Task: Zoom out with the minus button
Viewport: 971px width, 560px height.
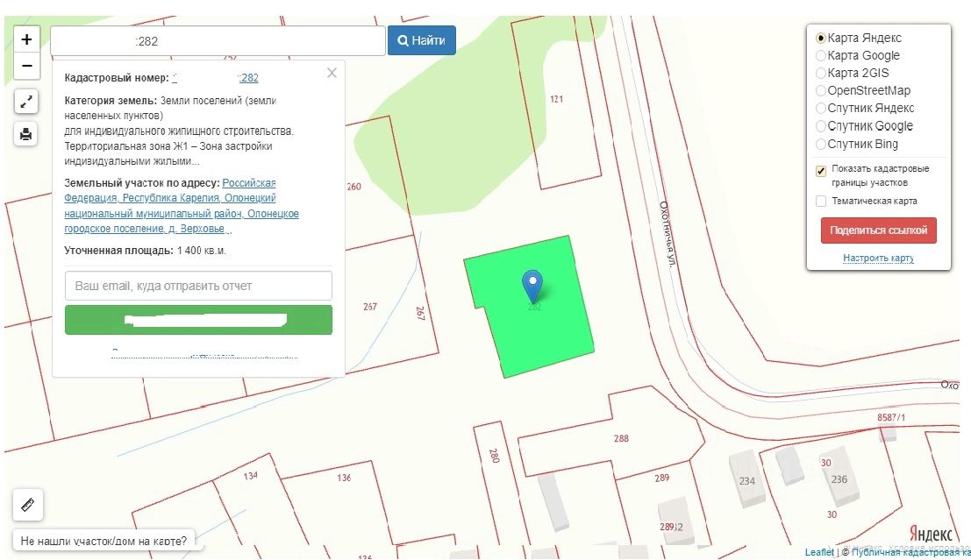Action: click(26, 66)
